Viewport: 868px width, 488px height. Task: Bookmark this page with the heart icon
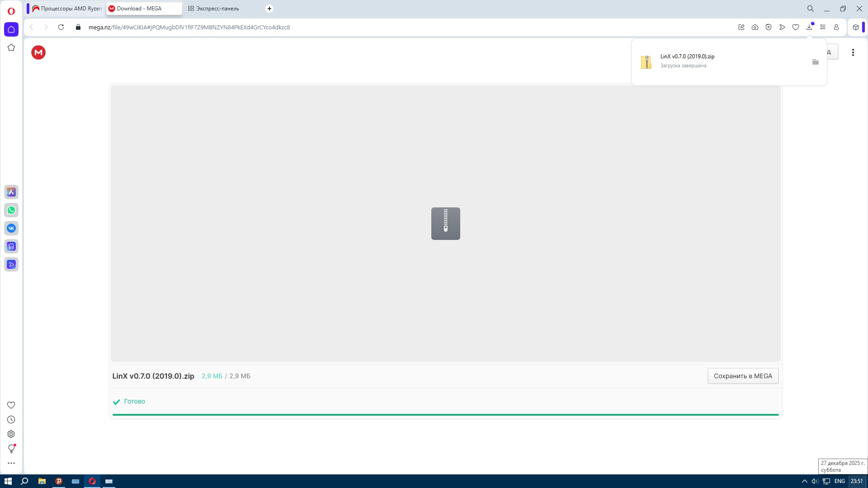(x=796, y=27)
